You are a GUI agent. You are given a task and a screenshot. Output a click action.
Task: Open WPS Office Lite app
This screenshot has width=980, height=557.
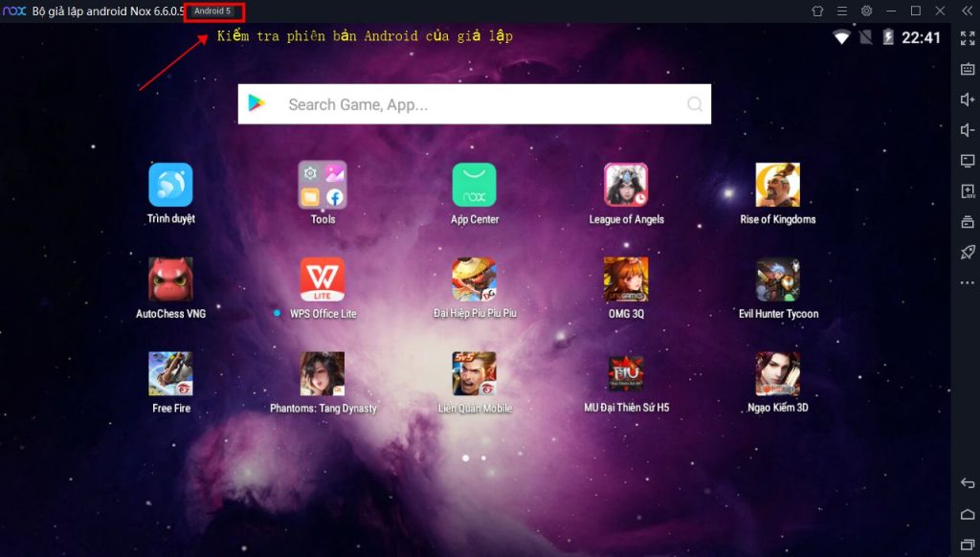tap(323, 279)
